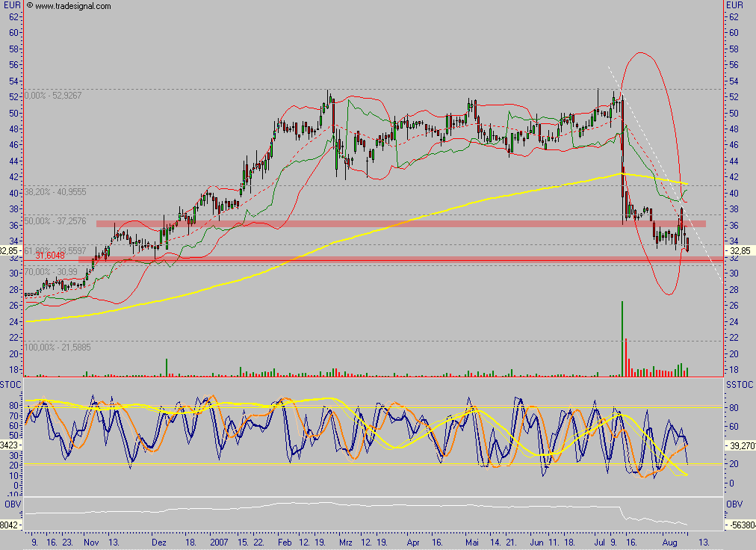Click the 0,00% - 52,9267 Fibonacci label
756x550 pixels.
click(x=53, y=96)
